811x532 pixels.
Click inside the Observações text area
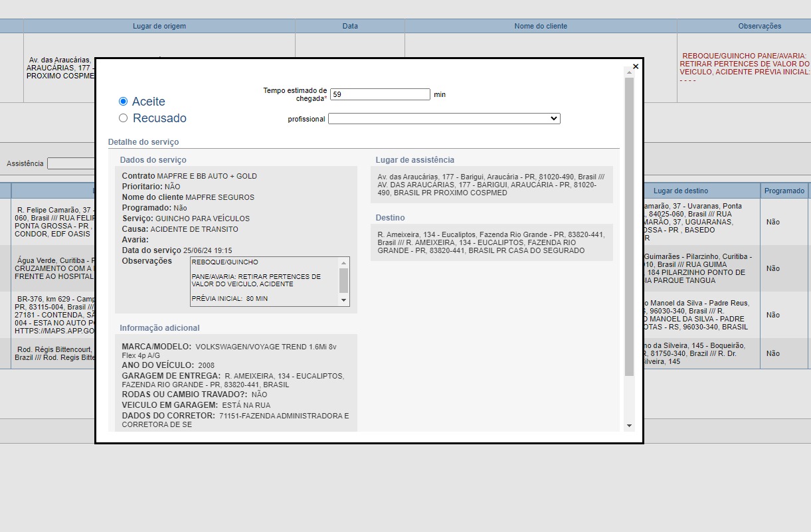[263, 282]
